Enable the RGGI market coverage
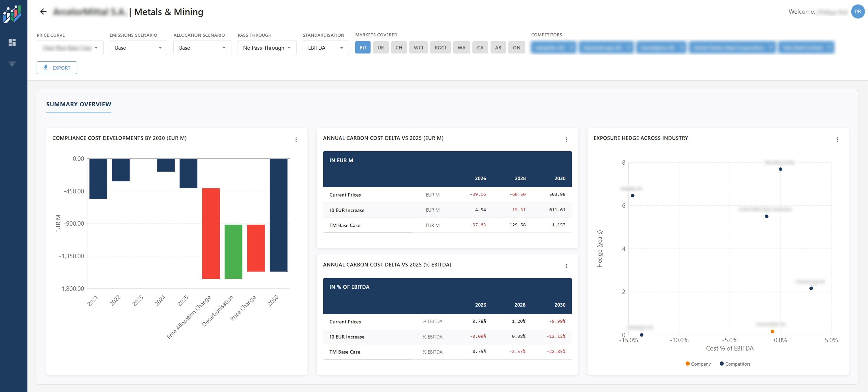This screenshot has width=868, height=392. (x=440, y=48)
